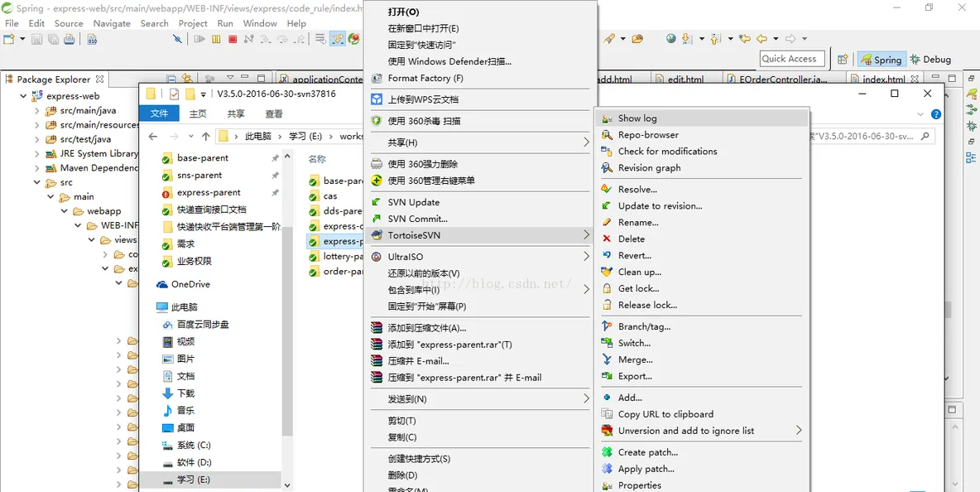Run Clean up... command
The width and height of the screenshot is (980, 492).
[701, 272]
